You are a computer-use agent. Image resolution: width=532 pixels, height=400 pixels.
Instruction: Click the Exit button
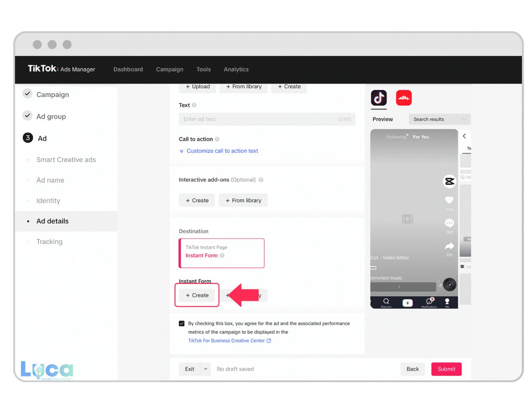tap(190, 369)
